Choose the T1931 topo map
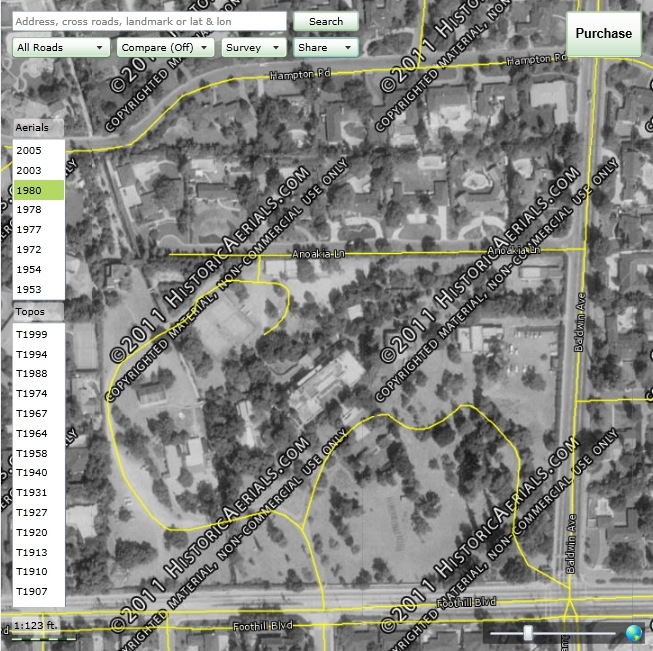Viewport: 653px width, 651px height. 39,493
